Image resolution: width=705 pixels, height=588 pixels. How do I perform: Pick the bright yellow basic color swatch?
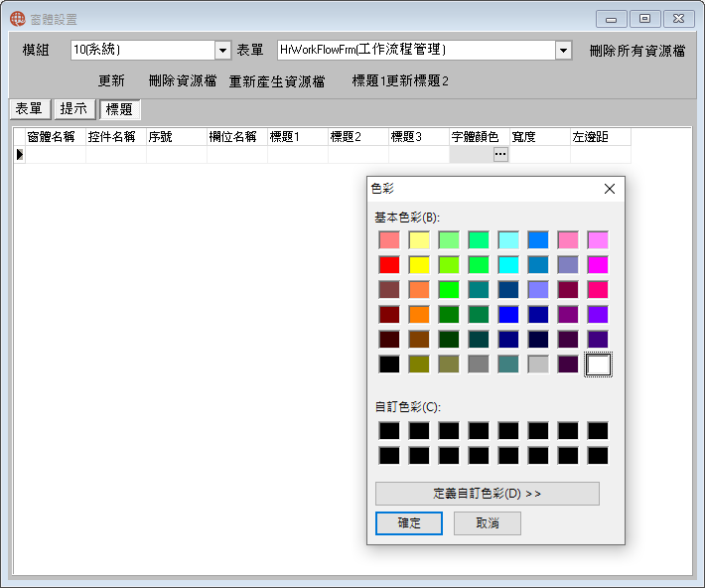pyautogui.click(x=419, y=264)
